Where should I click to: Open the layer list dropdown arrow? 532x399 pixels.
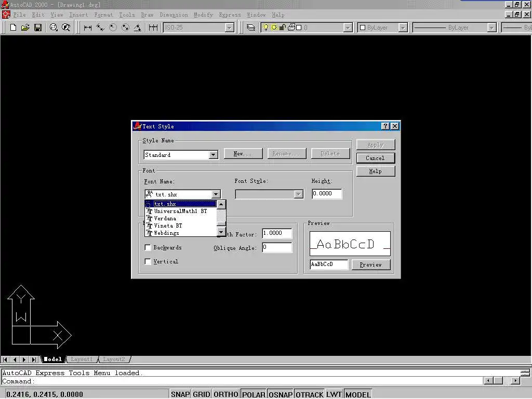348,28
